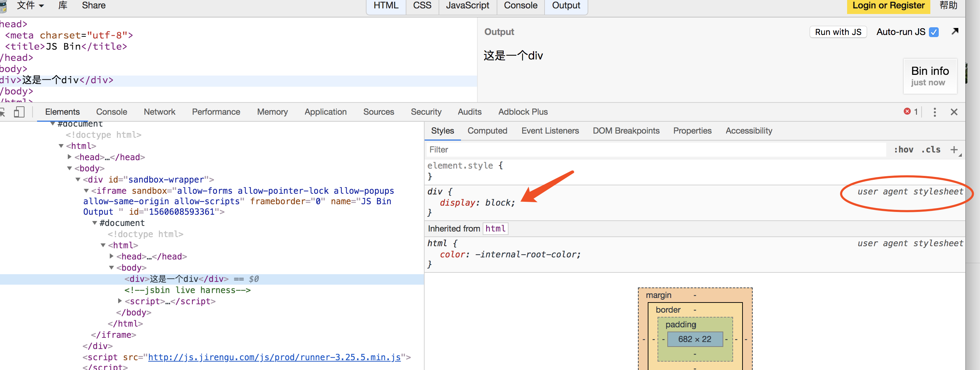Collapse the iframe node
The height and width of the screenshot is (370, 980).
pos(86,191)
